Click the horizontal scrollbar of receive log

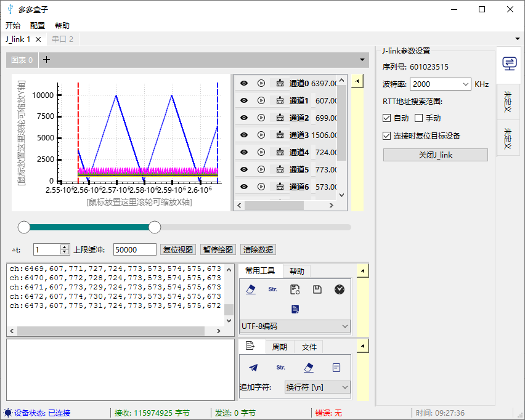111,331
